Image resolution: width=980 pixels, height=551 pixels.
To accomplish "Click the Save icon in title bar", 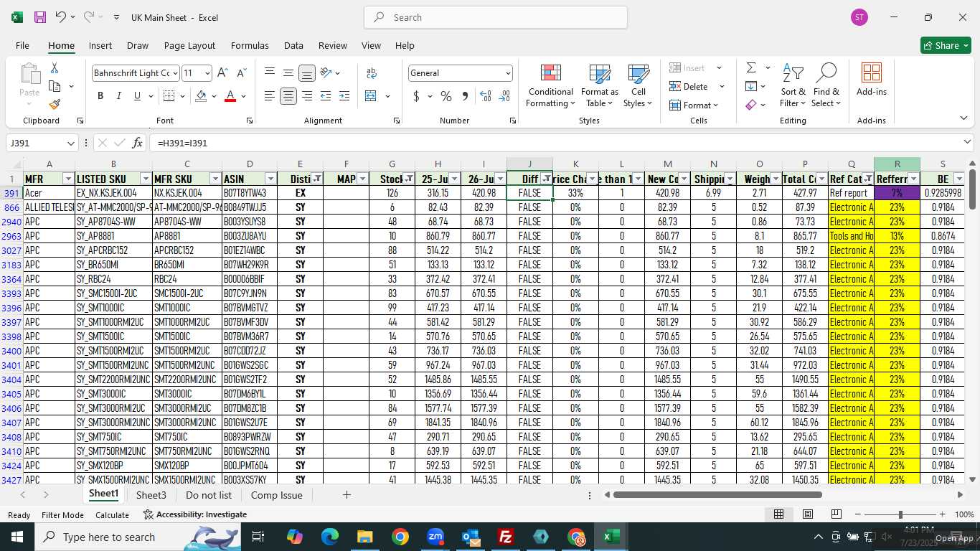I will pyautogui.click(x=40, y=17).
